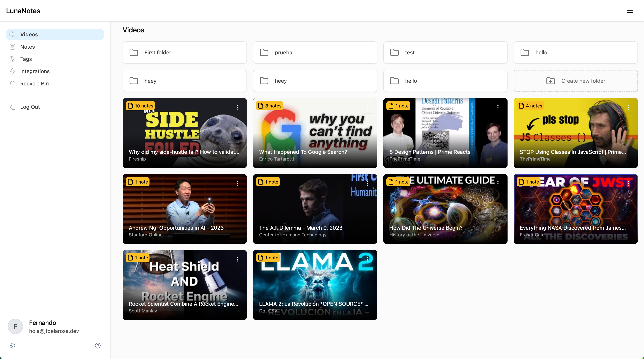Click the 4 notes badge on JS Classes video
This screenshot has width=644, height=359.
[x=530, y=106]
